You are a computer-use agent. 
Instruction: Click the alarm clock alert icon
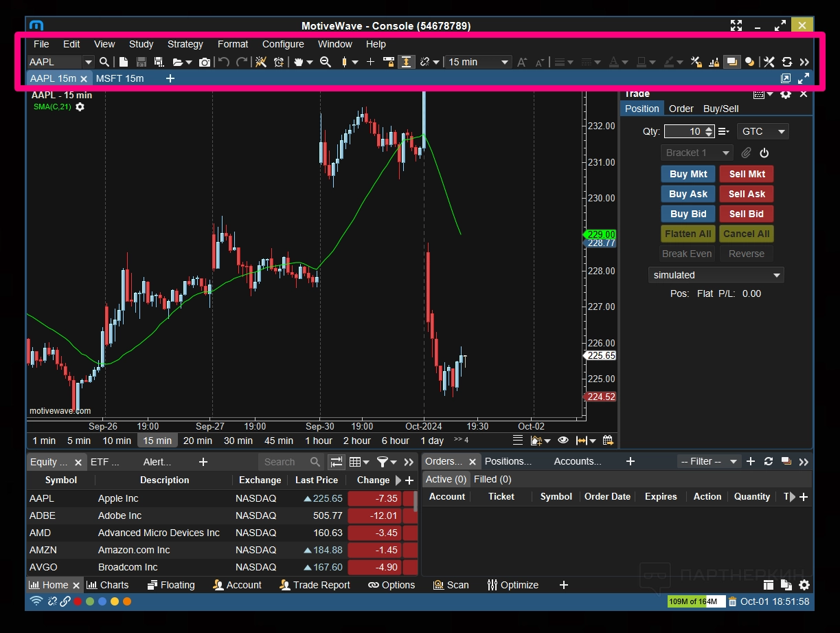click(279, 62)
